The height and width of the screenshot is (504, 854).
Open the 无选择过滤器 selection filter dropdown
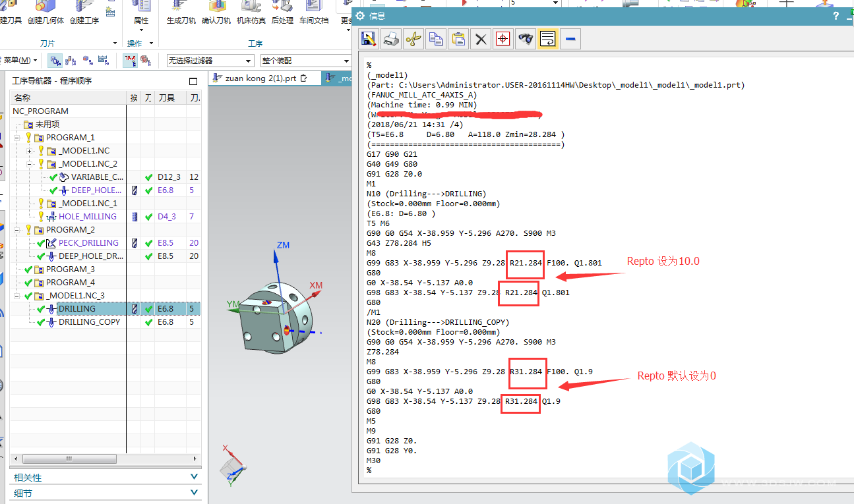click(210, 61)
